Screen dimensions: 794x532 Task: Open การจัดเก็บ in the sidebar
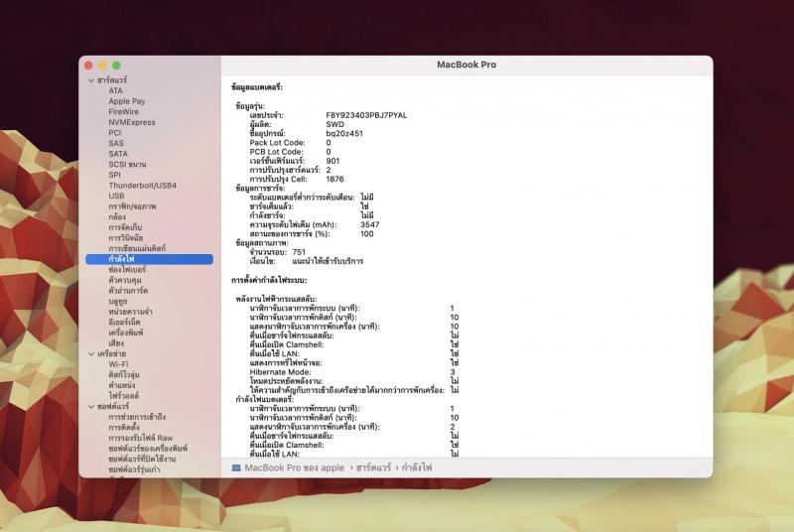(x=125, y=227)
